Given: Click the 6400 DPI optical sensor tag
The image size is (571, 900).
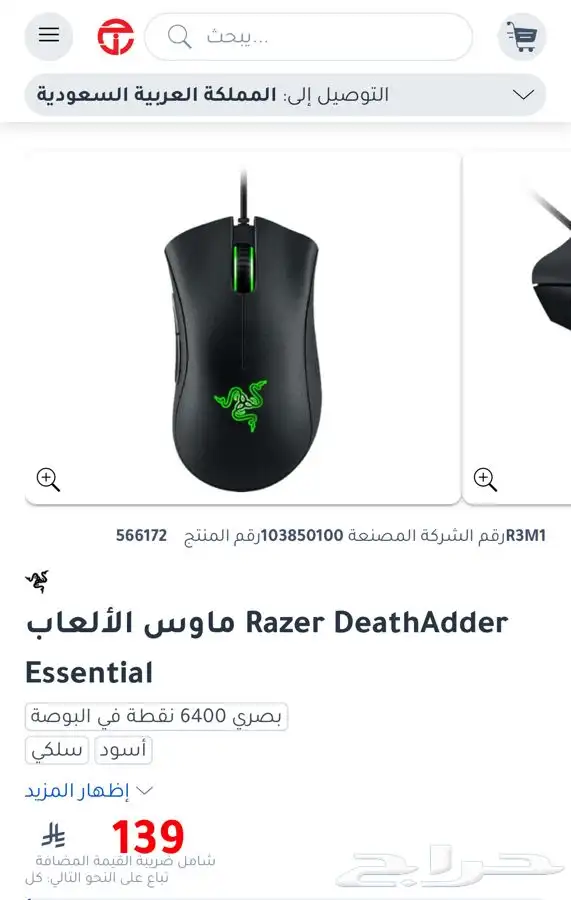Looking at the screenshot, I should click(156, 716).
